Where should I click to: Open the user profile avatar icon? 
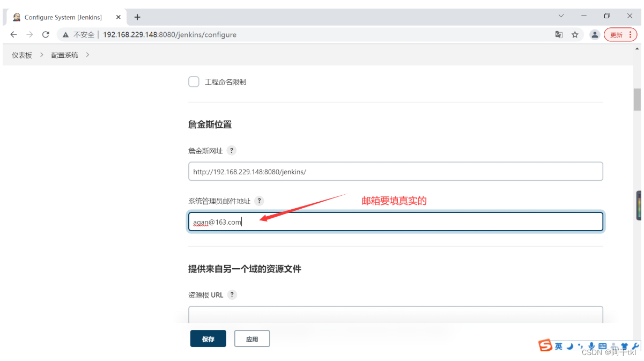pos(595,34)
